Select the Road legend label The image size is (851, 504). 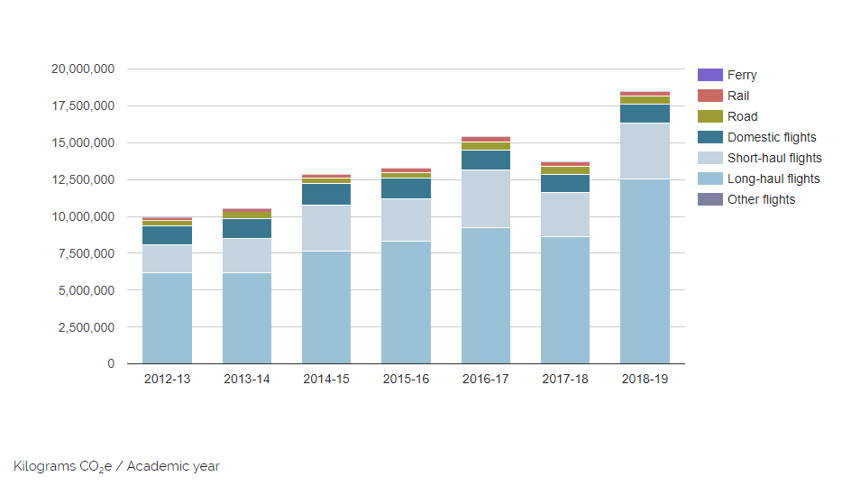coord(743,116)
